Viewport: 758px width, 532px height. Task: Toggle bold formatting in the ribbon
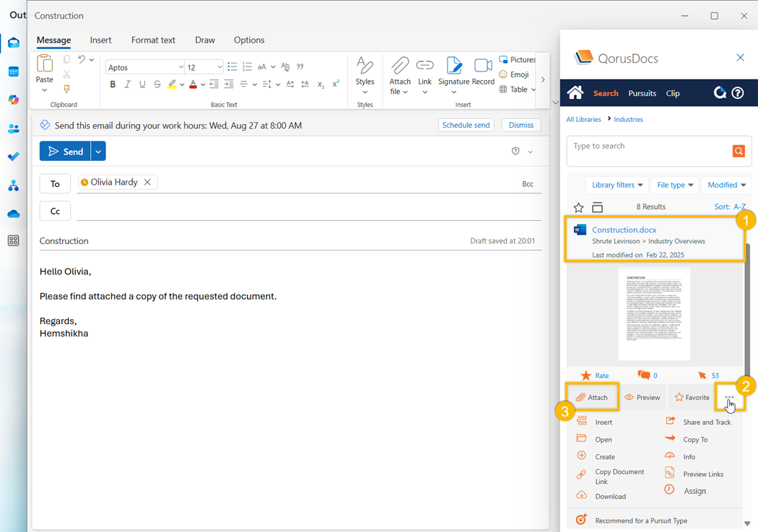coord(113,84)
